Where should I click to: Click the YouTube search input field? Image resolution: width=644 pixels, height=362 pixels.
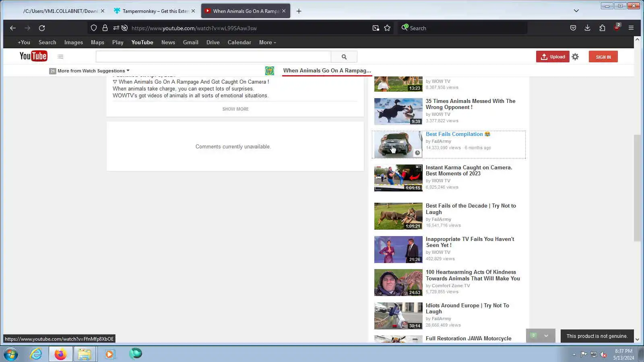[213, 57]
